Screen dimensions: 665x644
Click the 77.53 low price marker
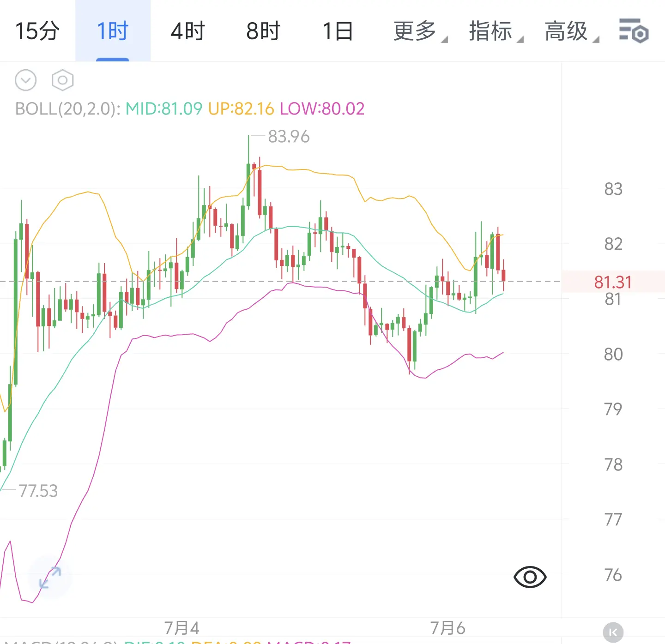38,491
